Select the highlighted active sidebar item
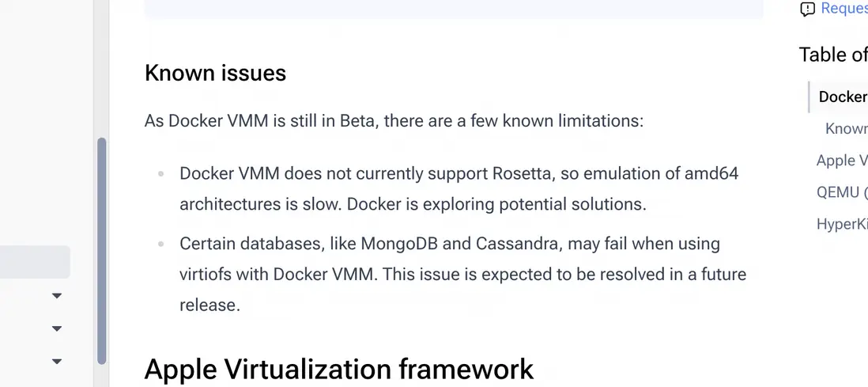The width and height of the screenshot is (868, 387). (x=35, y=262)
